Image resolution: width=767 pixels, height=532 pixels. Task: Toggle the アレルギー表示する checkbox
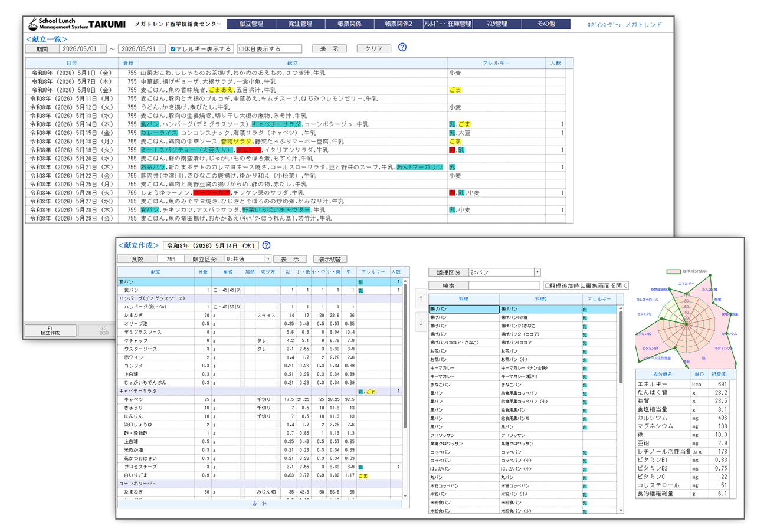click(173, 49)
